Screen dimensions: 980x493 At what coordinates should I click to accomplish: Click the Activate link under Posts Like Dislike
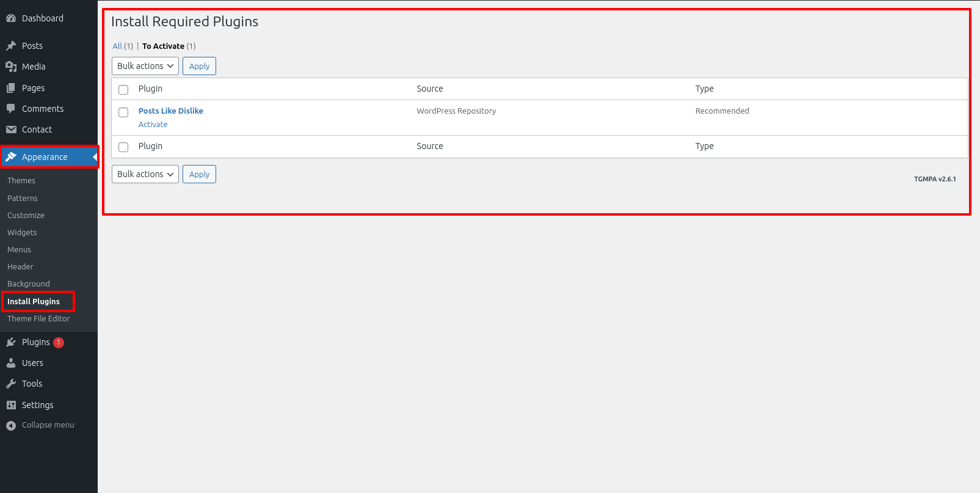[x=153, y=125]
